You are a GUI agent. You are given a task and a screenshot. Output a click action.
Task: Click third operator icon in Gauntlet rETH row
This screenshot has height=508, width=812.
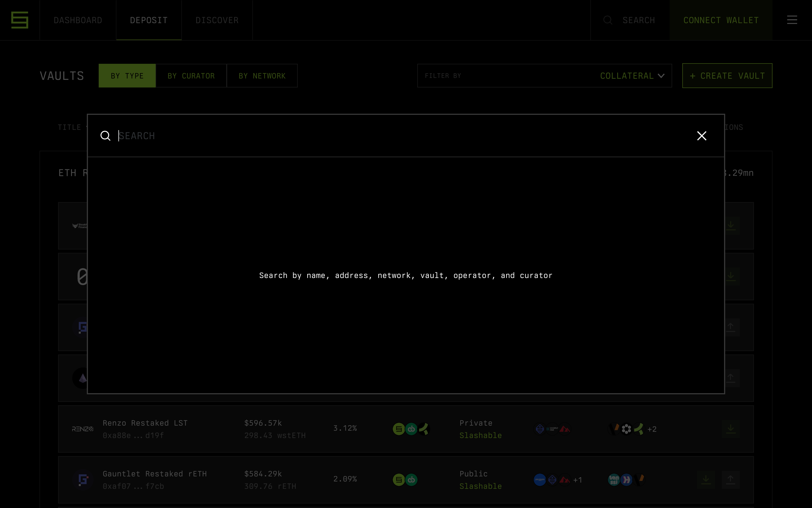[639, 480]
